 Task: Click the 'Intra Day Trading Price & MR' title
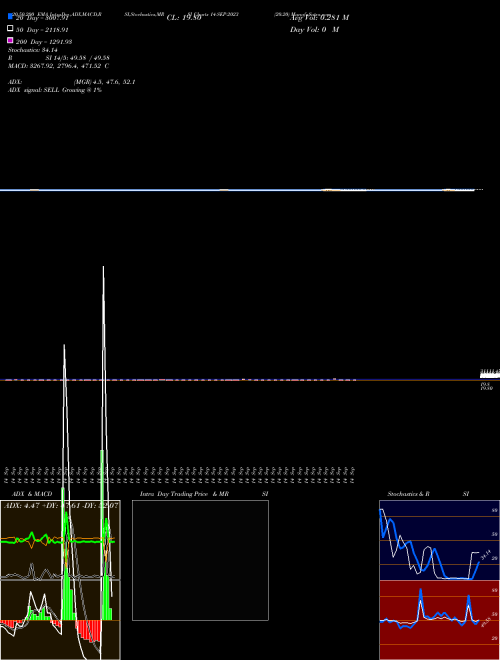(184, 494)
